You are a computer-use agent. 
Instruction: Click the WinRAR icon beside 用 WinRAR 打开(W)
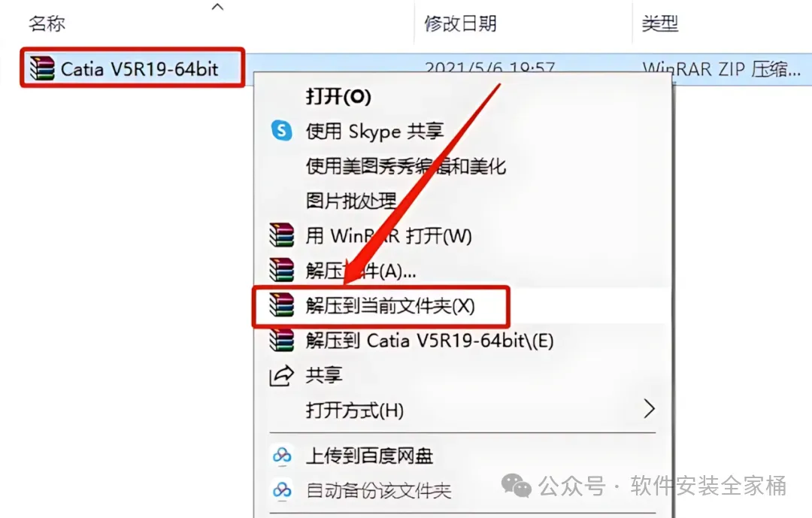[282, 235]
